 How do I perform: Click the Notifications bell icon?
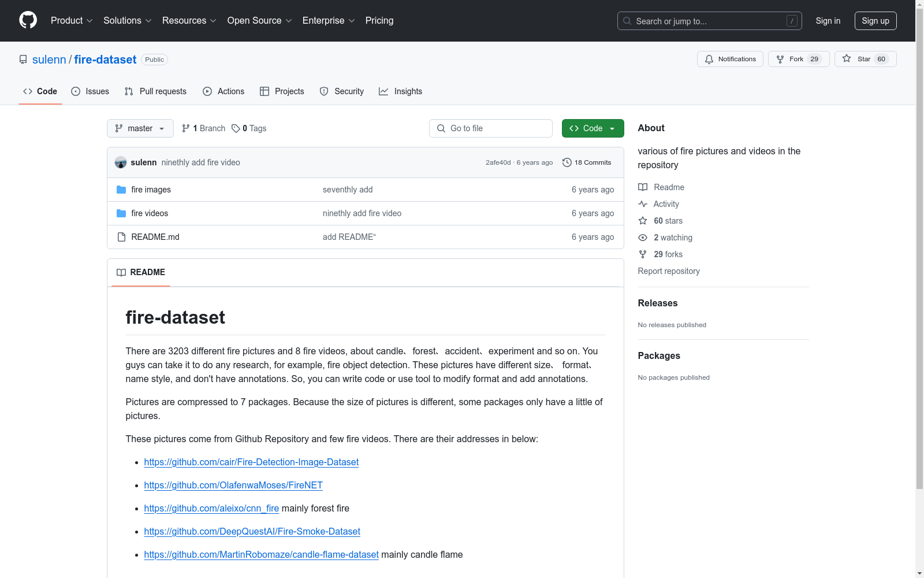(x=709, y=59)
